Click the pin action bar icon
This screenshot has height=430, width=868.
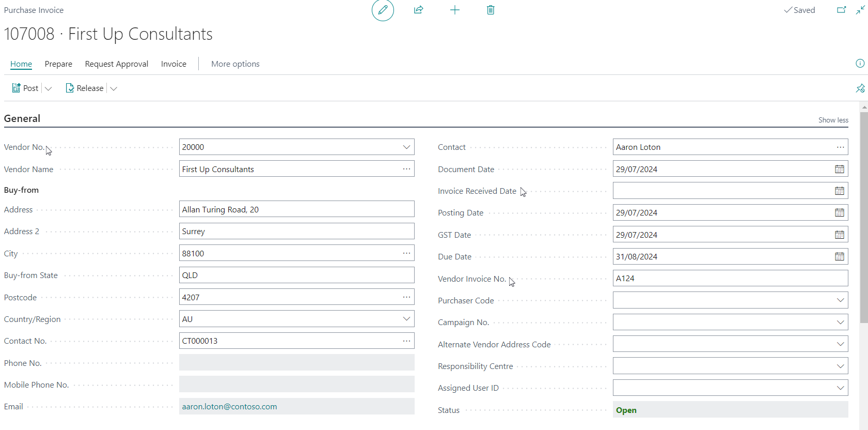(860, 88)
